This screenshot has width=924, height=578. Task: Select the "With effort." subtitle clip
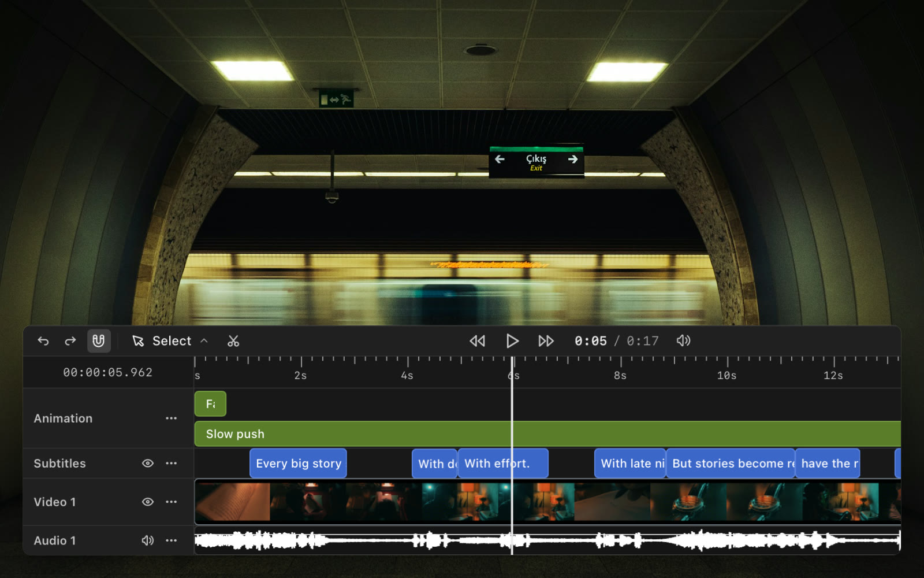pyautogui.click(x=503, y=464)
